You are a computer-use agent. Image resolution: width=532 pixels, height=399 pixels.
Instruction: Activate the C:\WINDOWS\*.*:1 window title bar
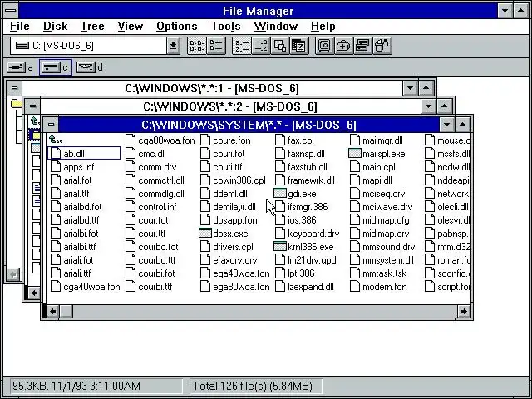[x=212, y=88]
